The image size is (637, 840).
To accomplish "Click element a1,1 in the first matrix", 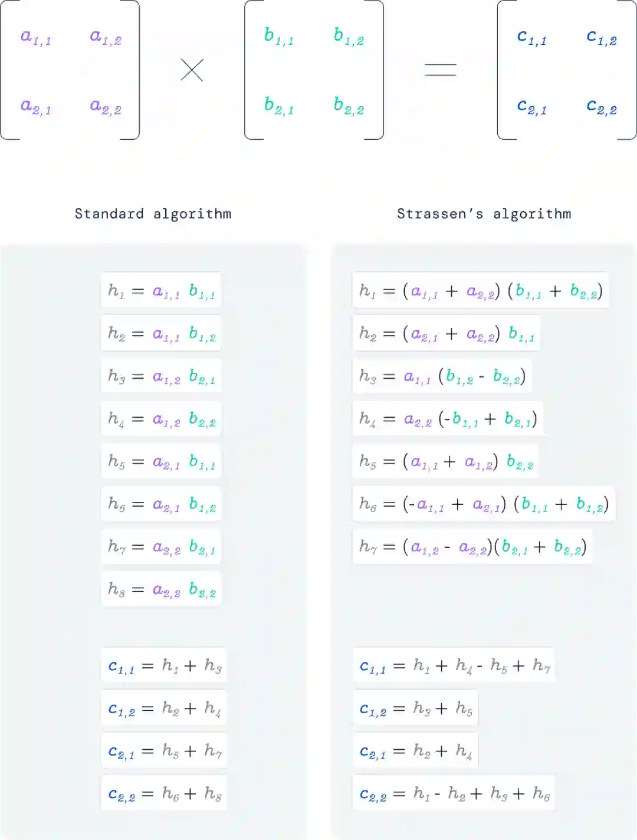I will [35, 37].
